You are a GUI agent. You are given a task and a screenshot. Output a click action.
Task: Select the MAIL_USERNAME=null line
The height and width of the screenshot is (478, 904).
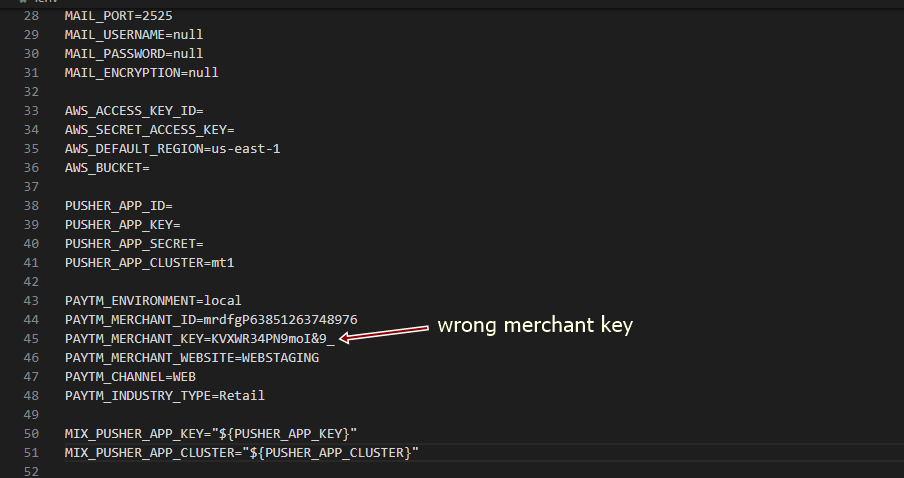[x=134, y=35]
